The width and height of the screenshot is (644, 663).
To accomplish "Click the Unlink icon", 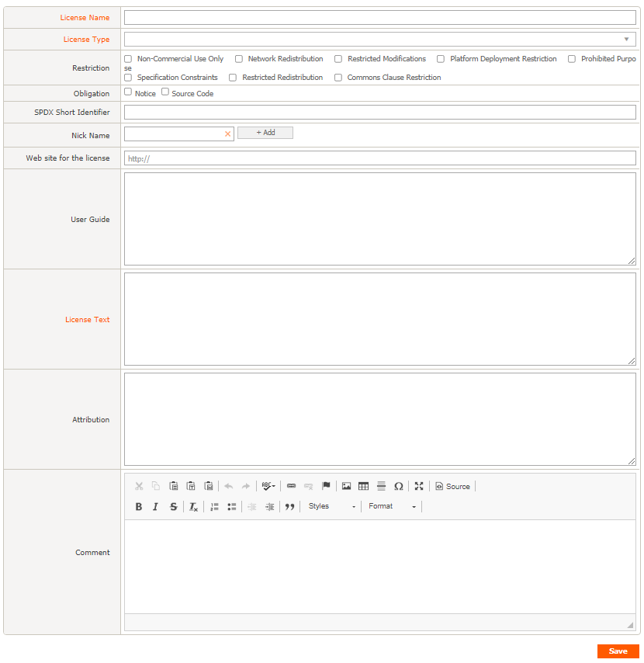I will 309,486.
